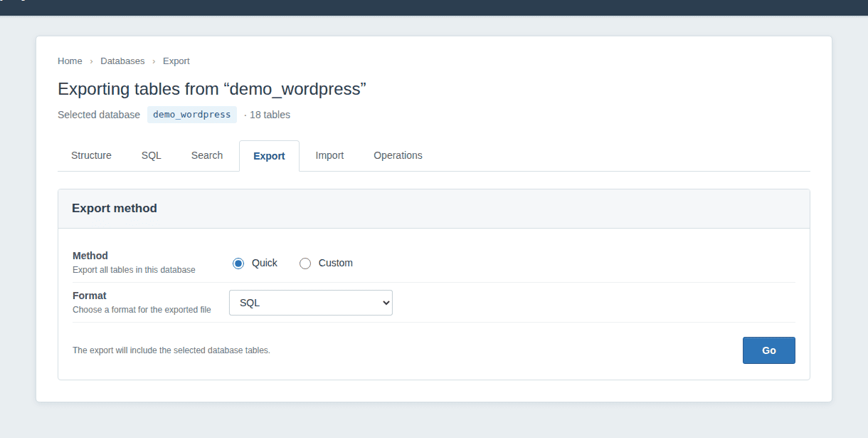Image resolution: width=868 pixels, height=438 pixels.
Task: Click the 'export will include' note text
Action: coord(171,350)
